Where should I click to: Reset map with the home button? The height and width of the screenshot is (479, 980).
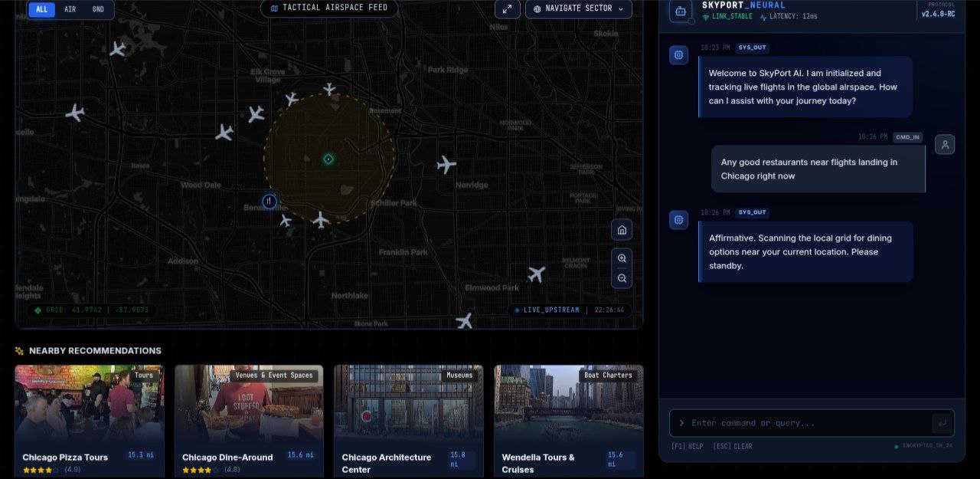[622, 229]
